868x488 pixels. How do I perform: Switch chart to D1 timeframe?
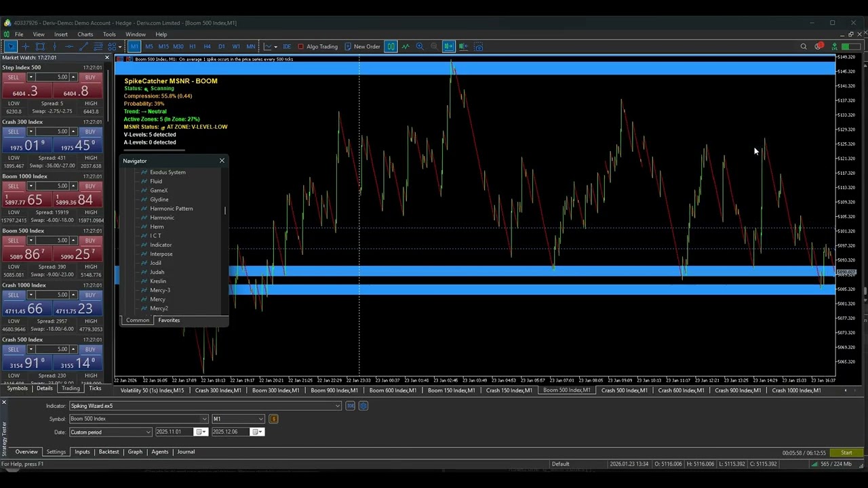222,47
